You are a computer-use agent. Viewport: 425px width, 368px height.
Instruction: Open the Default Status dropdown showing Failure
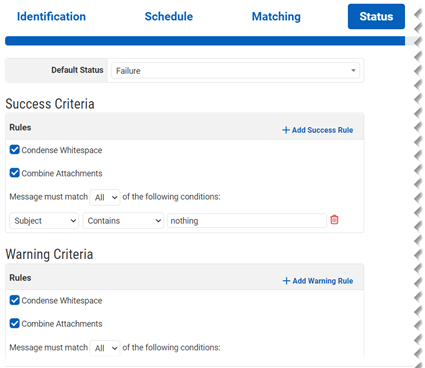[235, 71]
